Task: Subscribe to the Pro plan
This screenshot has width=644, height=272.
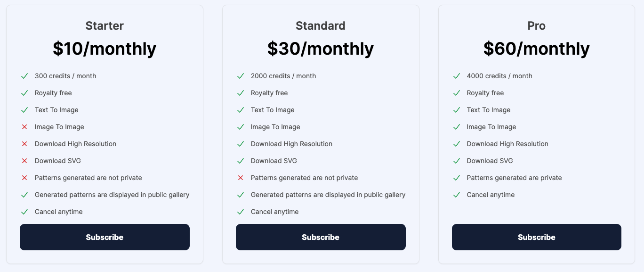Action: tap(536, 237)
